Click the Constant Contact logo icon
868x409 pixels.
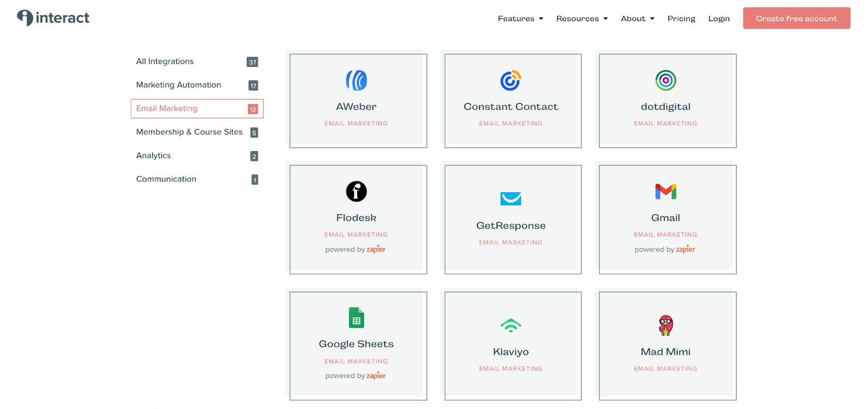(510, 80)
